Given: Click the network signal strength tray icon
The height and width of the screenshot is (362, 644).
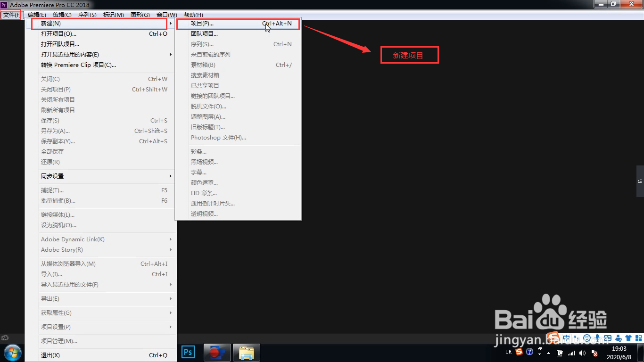Looking at the screenshot, I should pos(571,352).
